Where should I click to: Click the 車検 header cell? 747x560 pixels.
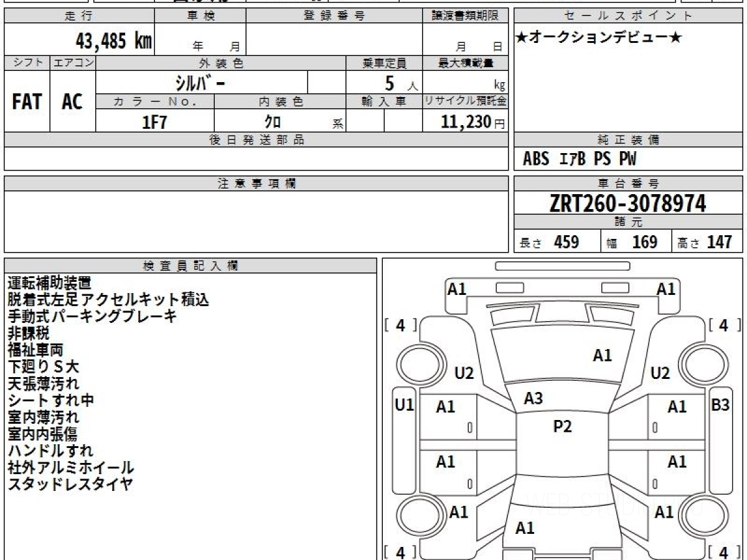click(200, 16)
